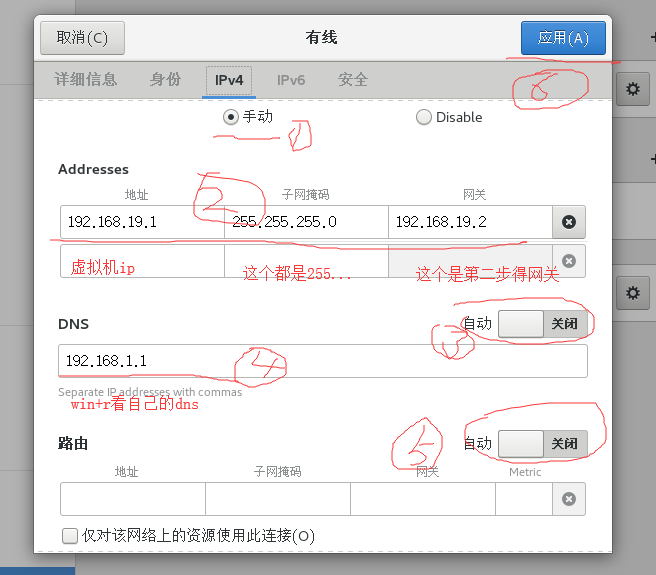The height and width of the screenshot is (575, 656).
Task: Remove the route row with delete icon
Action: click(x=568, y=499)
